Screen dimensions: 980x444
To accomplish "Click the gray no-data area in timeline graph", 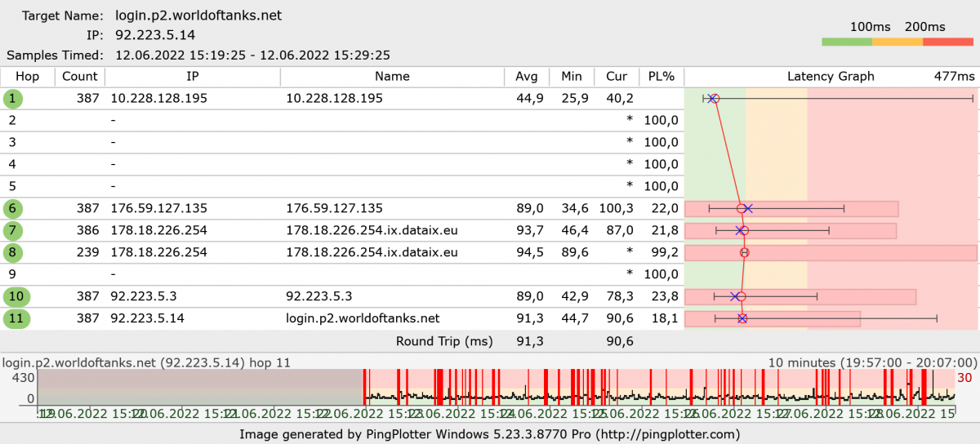I will [x=200, y=387].
